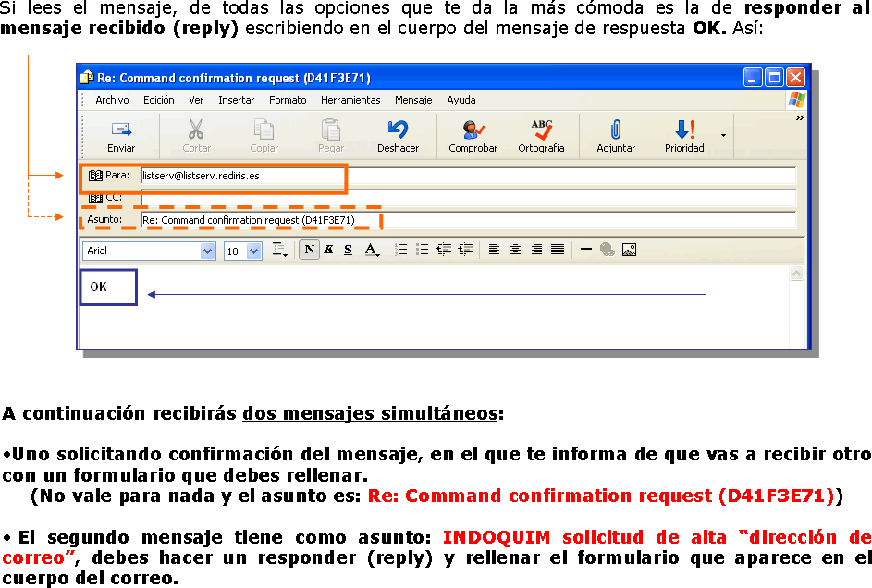Toggle underline formatting (S button)
872x588 pixels.
pyautogui.click(x=349, y=250)
